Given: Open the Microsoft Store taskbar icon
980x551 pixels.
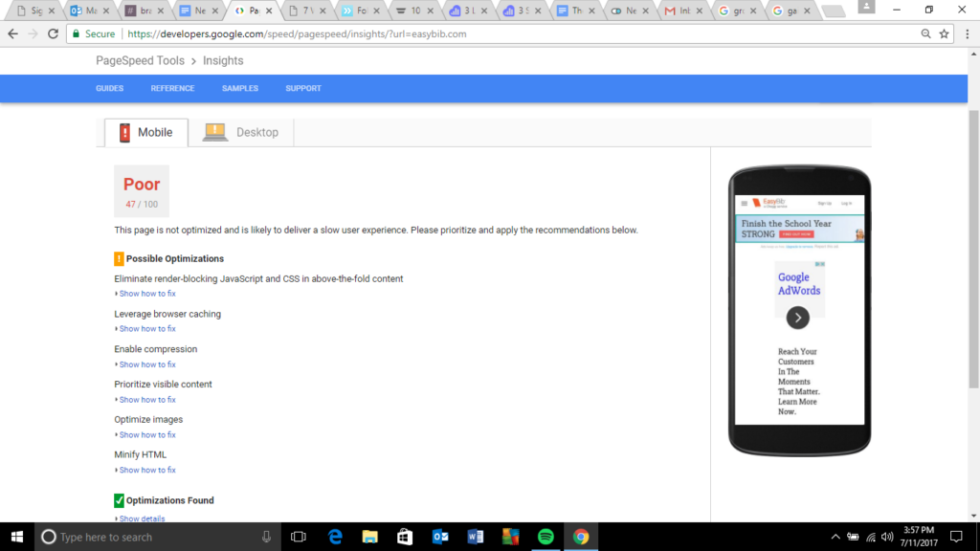Looking at the screenshot, I should [x=405, y=537].
